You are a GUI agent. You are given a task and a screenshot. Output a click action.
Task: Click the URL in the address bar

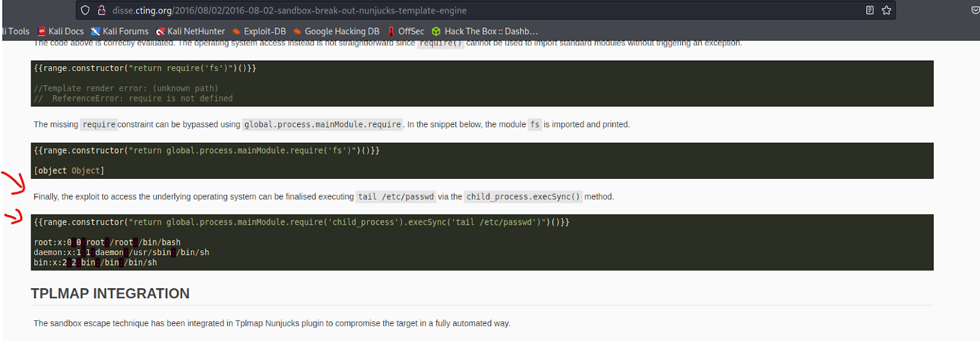pyautogui.click(x=289, y=10)
